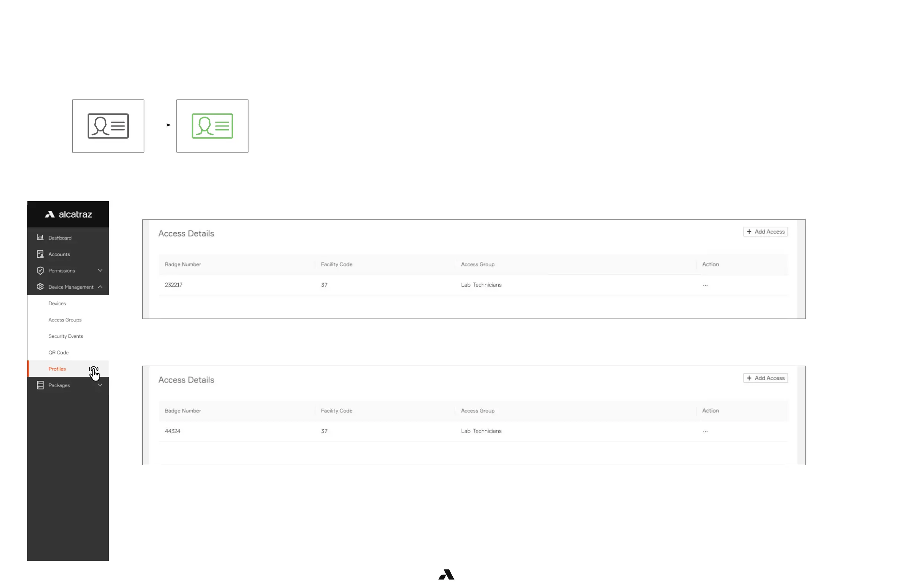Click the Alcatraz logo in sidebar header

pyautogui.click(x=68, y=215)
